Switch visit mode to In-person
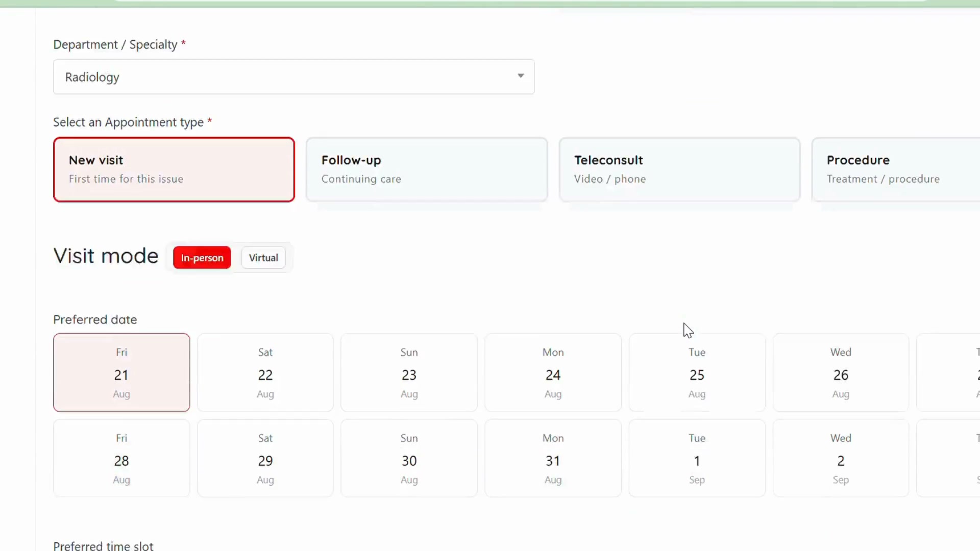 tap(202, 258)
